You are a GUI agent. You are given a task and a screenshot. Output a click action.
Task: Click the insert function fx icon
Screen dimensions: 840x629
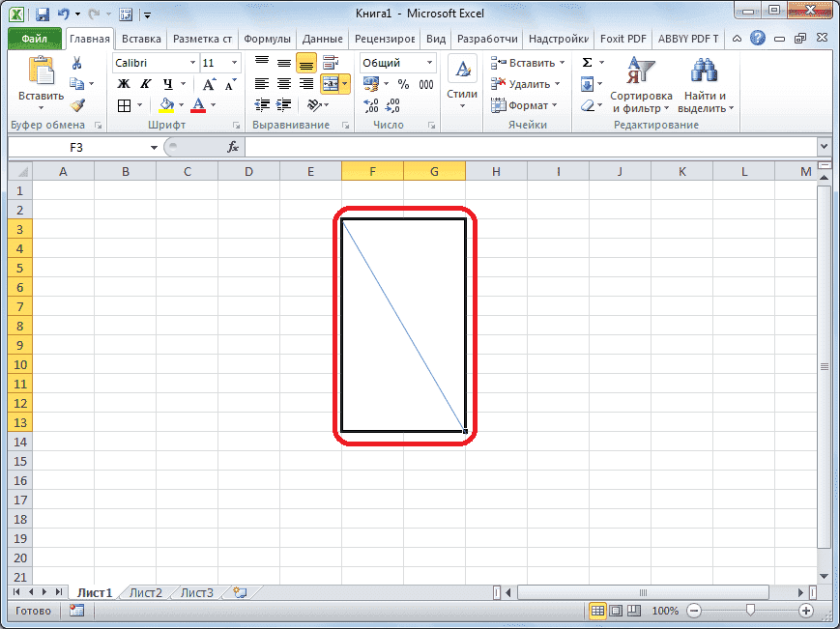(233, 147)
